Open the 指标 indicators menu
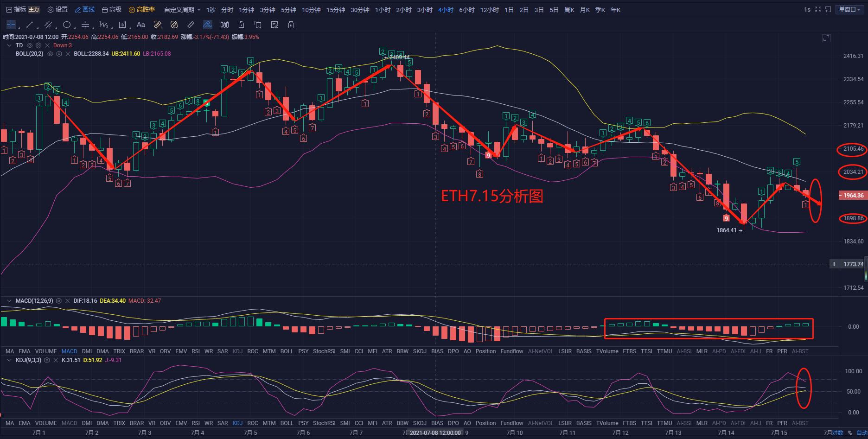This screenshot has width=868, height=439. click(x=16, y=9)
